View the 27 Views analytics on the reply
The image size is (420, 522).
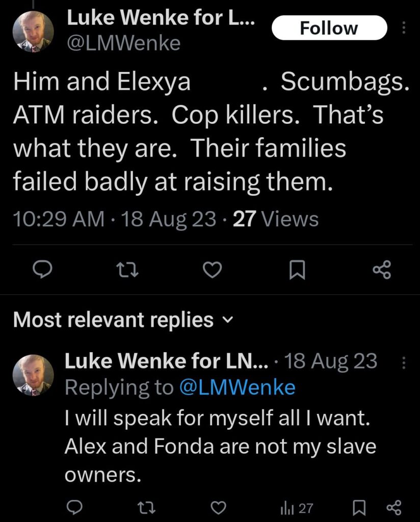coord(295,507)
